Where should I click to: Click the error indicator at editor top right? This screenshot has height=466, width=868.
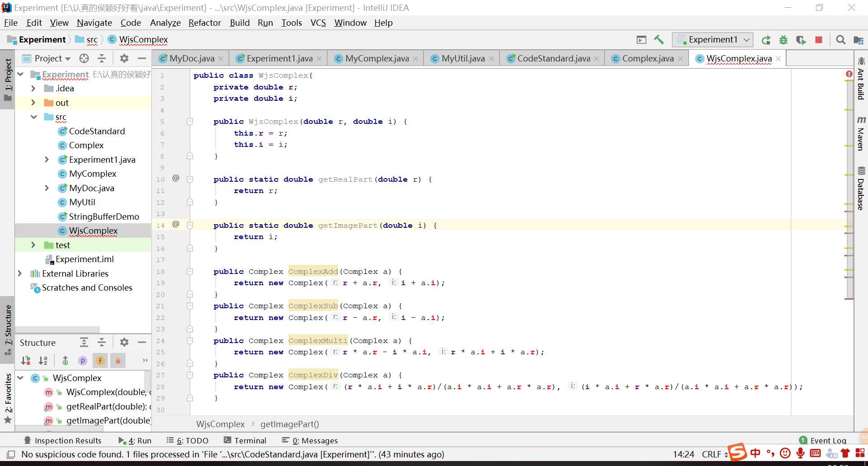849,74
